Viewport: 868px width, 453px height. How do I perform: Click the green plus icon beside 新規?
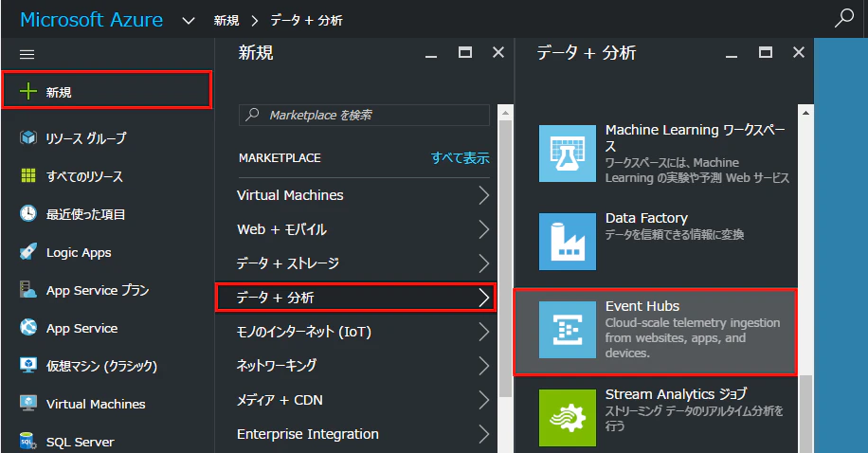[28, 91]
